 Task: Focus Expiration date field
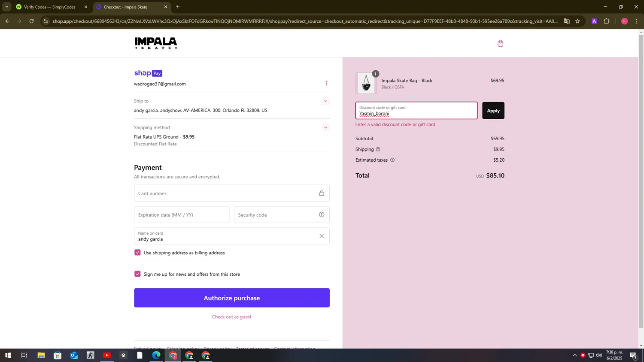pyautogui.click(x=182, y=214)
